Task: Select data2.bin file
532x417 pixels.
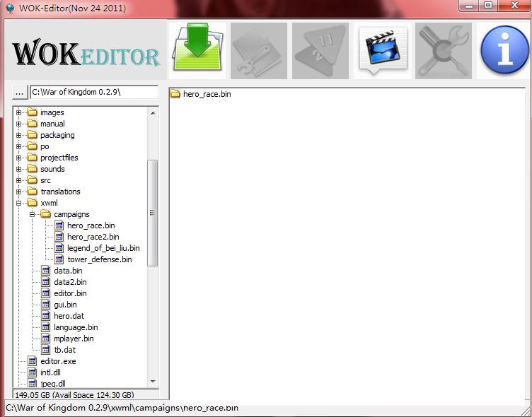Action: click(70, 282)
